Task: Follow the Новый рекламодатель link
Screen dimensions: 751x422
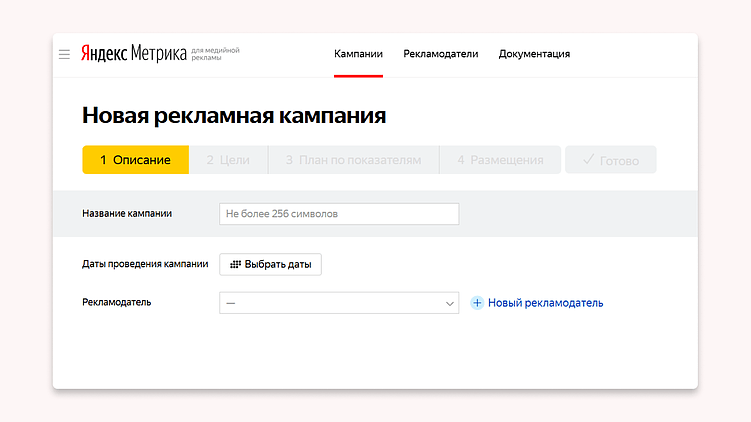Action: (x=545, y=303)
